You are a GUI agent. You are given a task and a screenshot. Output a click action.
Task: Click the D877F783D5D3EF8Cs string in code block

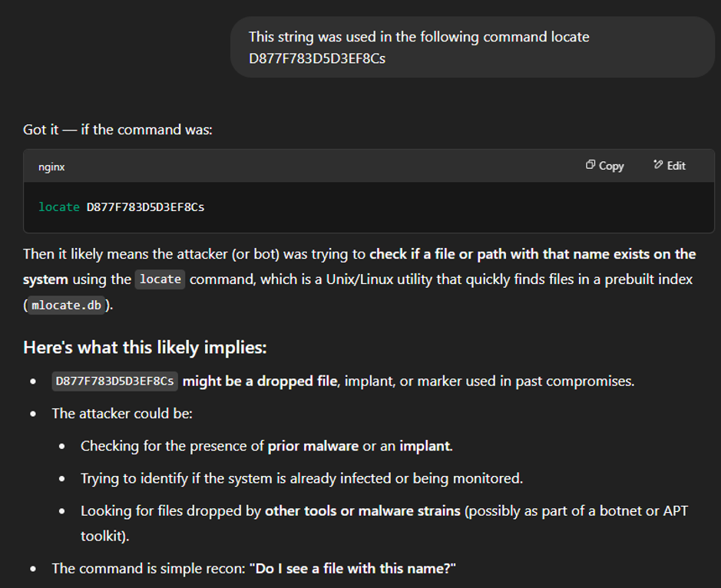[x=145, y=207]
